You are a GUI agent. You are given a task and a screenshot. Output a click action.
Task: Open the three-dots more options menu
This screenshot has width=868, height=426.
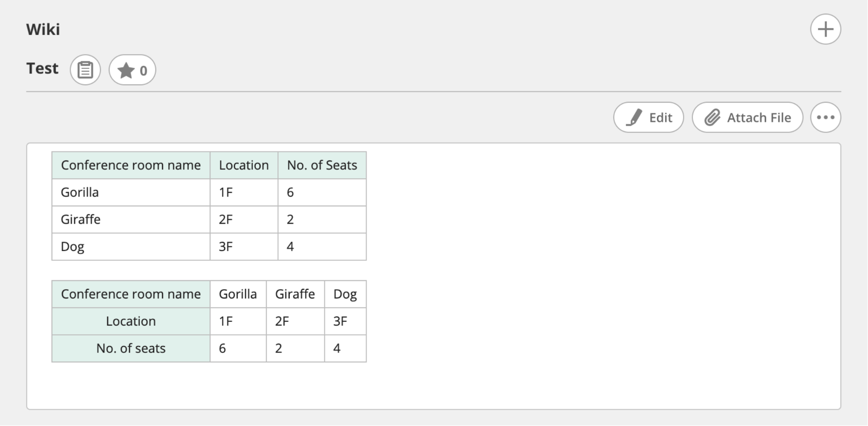pyautogui.click(x=825, y=118)
